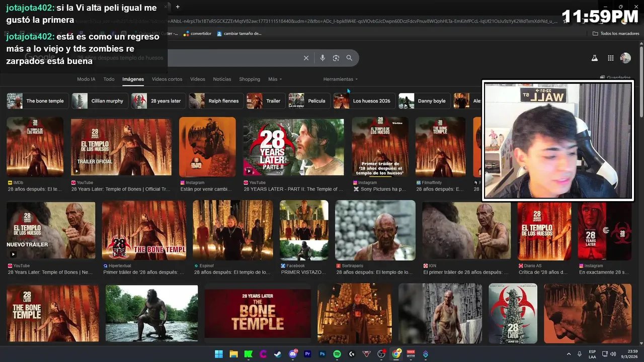Viewport: 644px width, 362px height.
Task: Select the 'Imágenes' tab
Action: click(133, 79)
